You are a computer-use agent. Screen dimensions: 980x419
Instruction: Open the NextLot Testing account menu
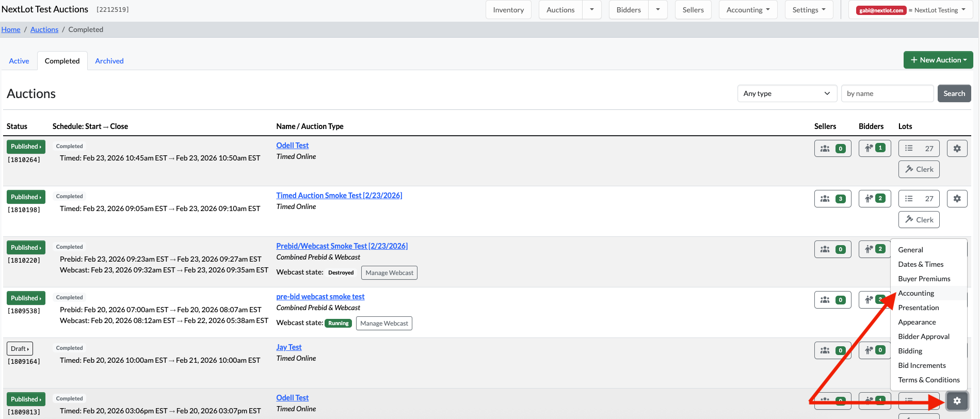(x=910, y=10)
